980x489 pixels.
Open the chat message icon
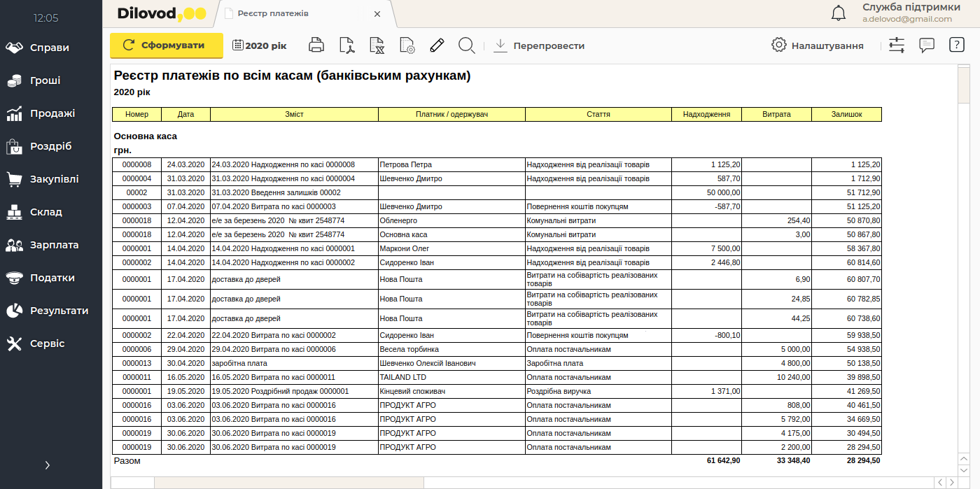click(x=927, y=45)
